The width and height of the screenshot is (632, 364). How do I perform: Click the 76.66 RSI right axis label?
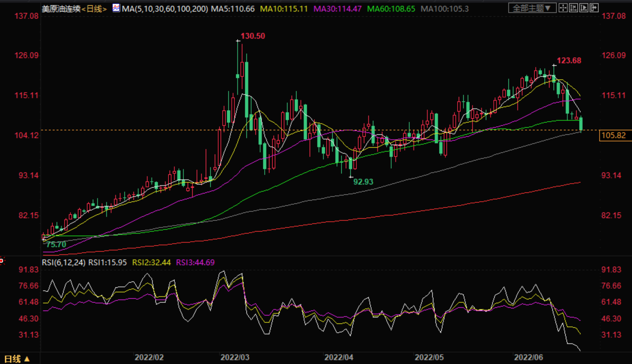pos(611,286)
